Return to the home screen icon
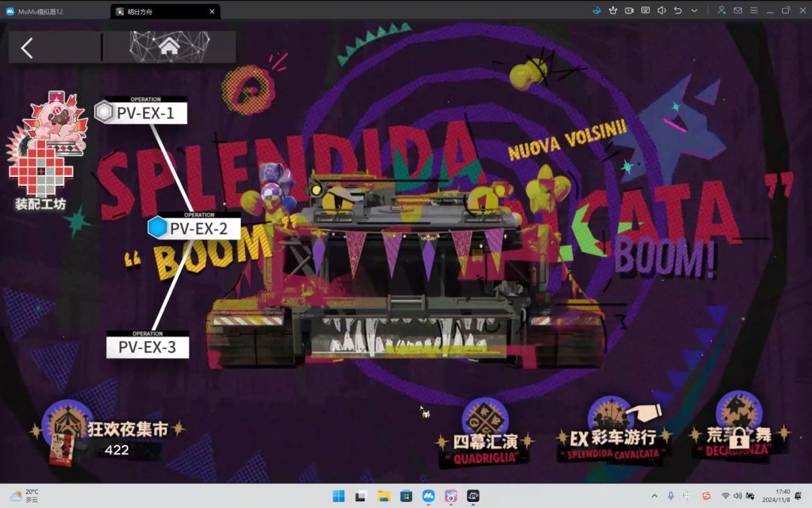 coord(169,47)
